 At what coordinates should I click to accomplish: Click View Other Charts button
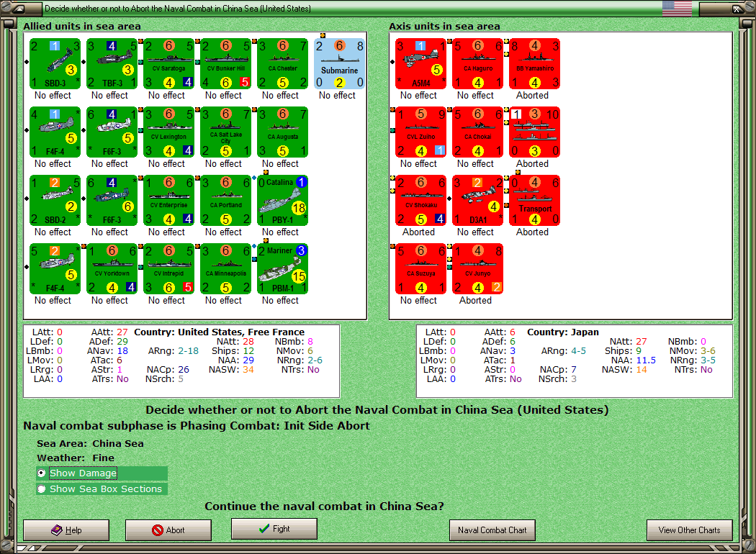(690, 530)
